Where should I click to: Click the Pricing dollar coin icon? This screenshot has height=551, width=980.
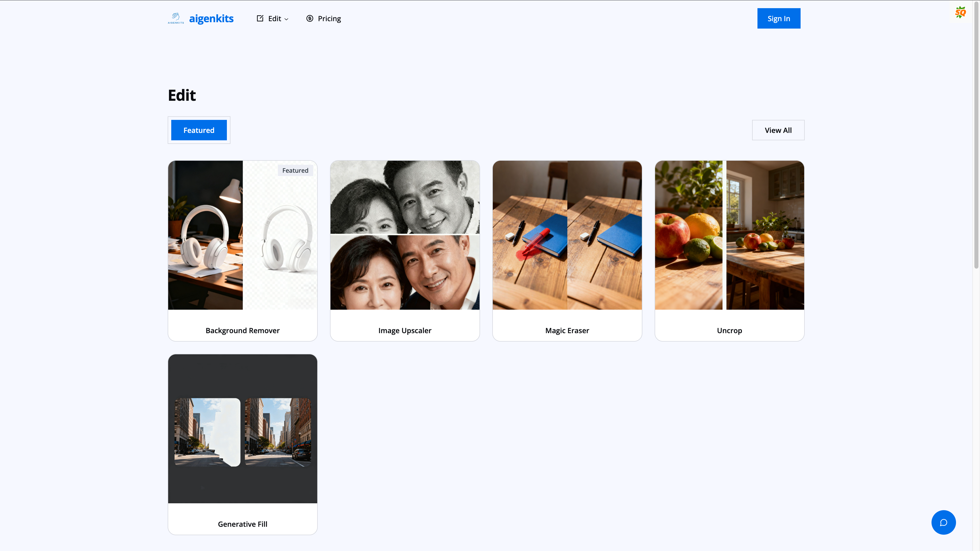tap(310, 18)
